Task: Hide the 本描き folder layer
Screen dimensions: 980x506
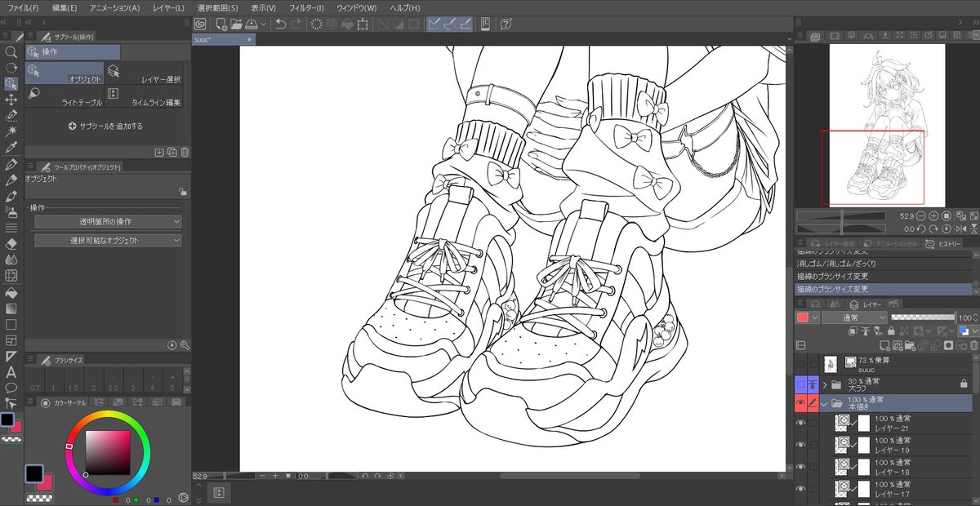Action: click(x=801, y=403)
